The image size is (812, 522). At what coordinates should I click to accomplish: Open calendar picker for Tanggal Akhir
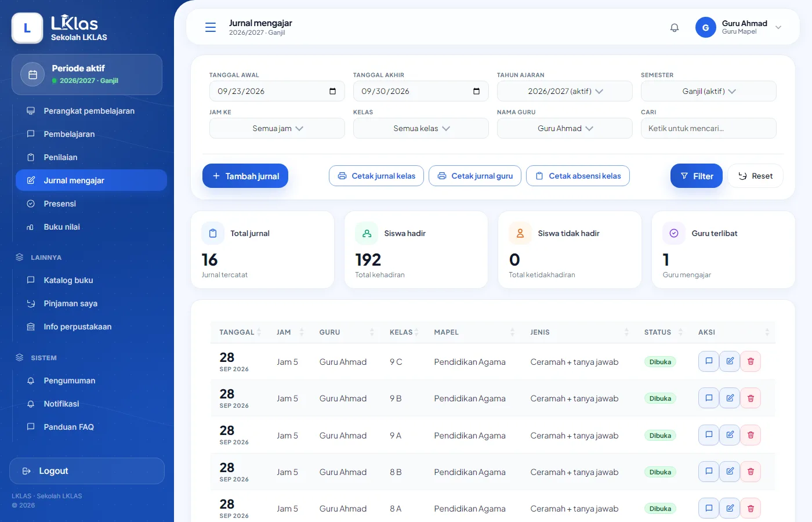[x=476, y=91]
